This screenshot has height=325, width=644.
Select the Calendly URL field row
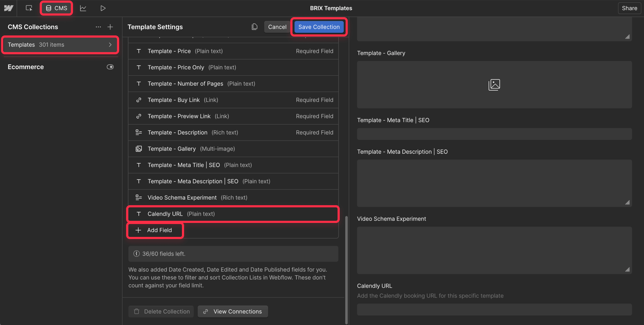tap(233, 214)
